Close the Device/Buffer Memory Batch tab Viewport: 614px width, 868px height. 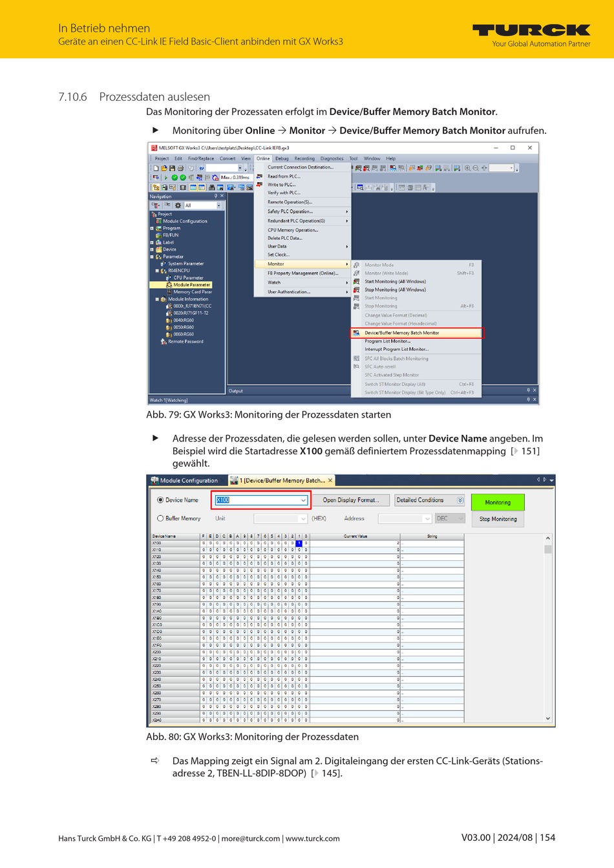[330, 480]
